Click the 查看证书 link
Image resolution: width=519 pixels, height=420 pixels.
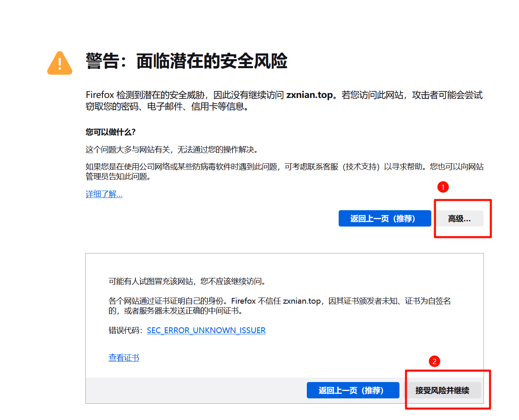coord(124,357)
